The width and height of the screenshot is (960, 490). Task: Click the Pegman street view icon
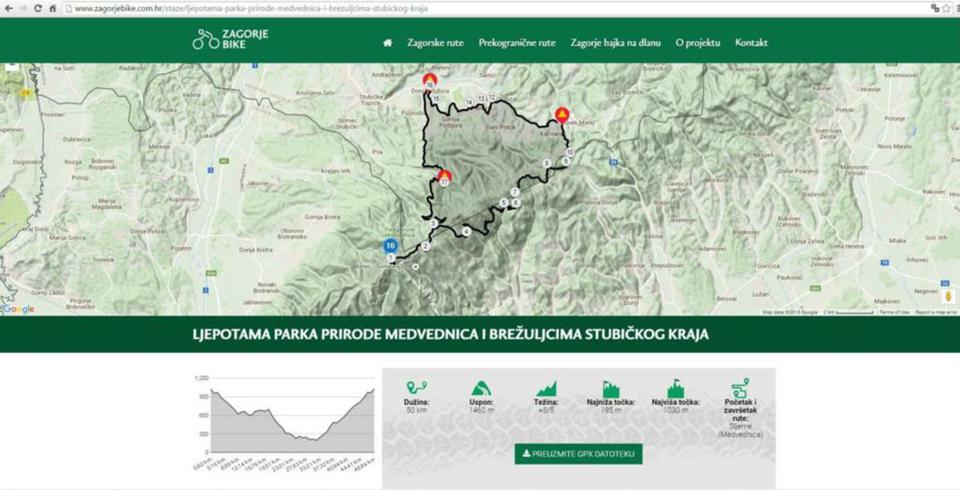pyautogui.click(x=948, y=297)
